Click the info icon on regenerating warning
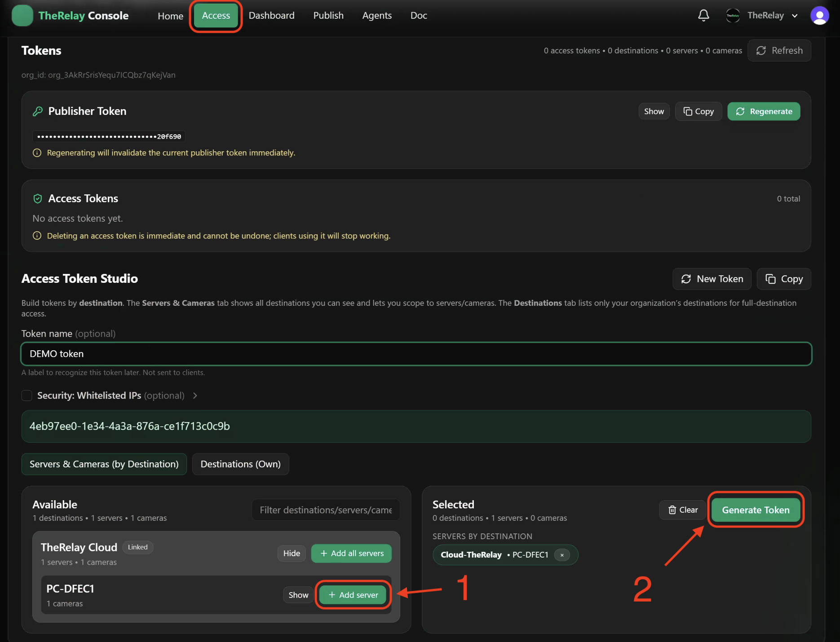Image resolution: width=840 pixels, height=642 pixels. (37, 153)
